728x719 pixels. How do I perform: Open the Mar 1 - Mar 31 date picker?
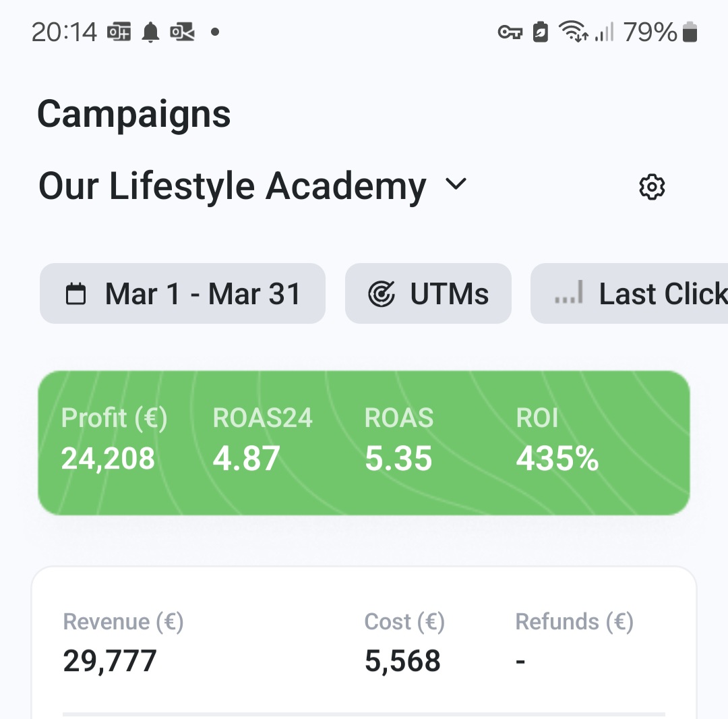[x=183, y=294]
